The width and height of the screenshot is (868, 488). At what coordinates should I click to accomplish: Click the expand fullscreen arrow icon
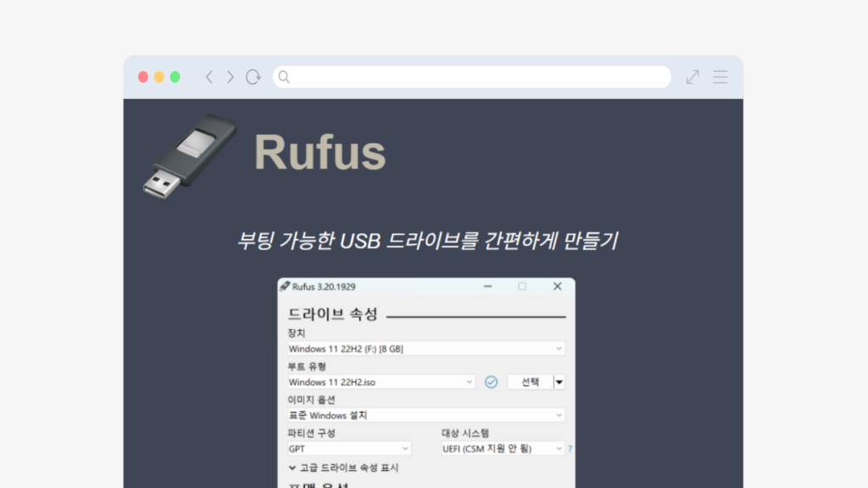[x=693, y=77]
